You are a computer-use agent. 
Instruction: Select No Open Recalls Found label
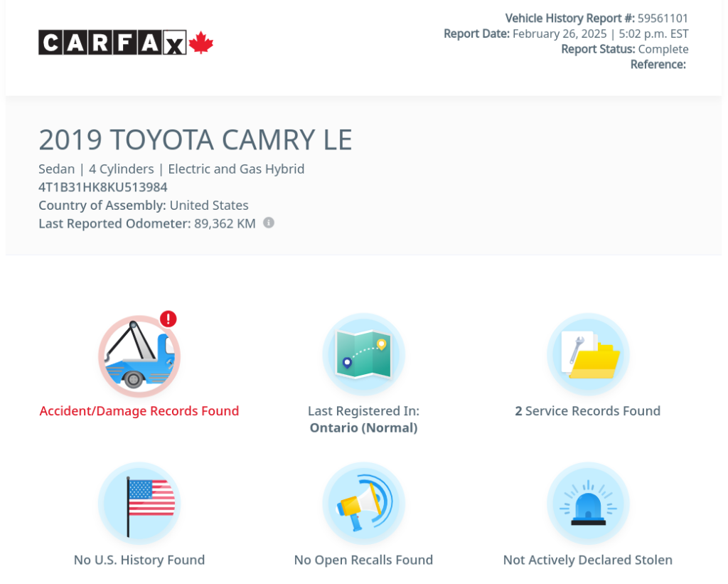click(363, 560)
